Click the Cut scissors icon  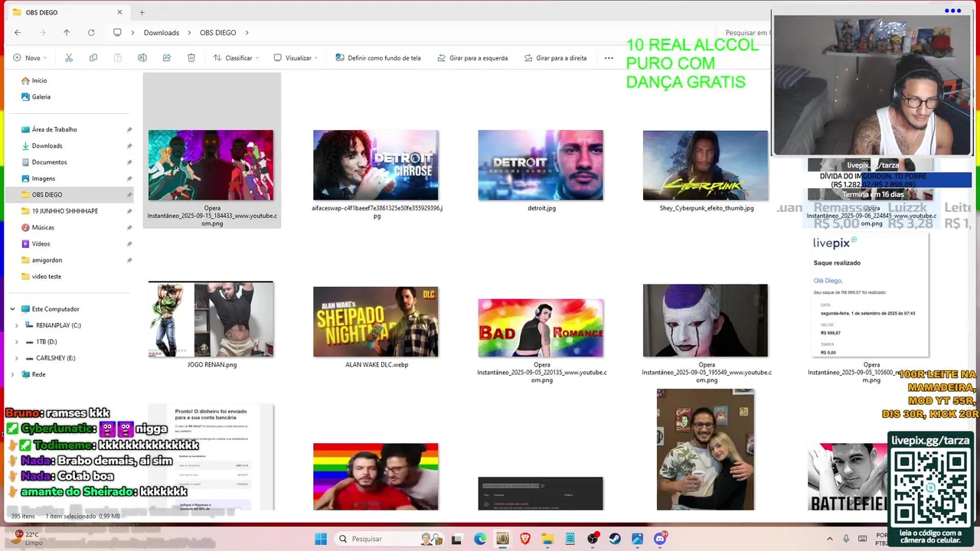tap(68, 57)
